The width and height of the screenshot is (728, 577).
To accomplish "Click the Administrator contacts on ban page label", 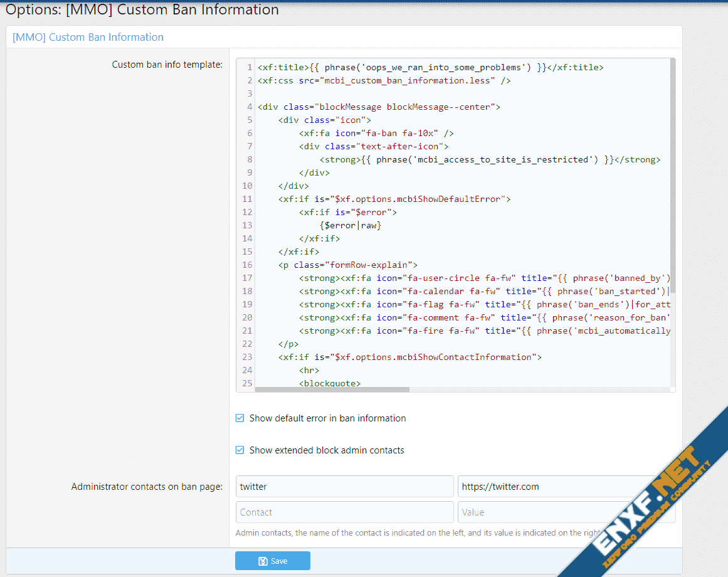I will 147,487.
